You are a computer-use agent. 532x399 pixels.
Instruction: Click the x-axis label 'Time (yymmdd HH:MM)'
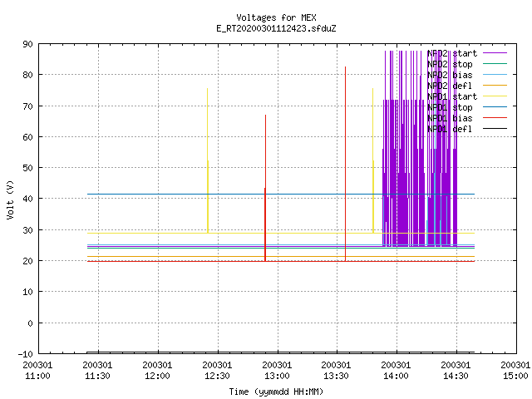pyautogui.click(x=276, y=392)
